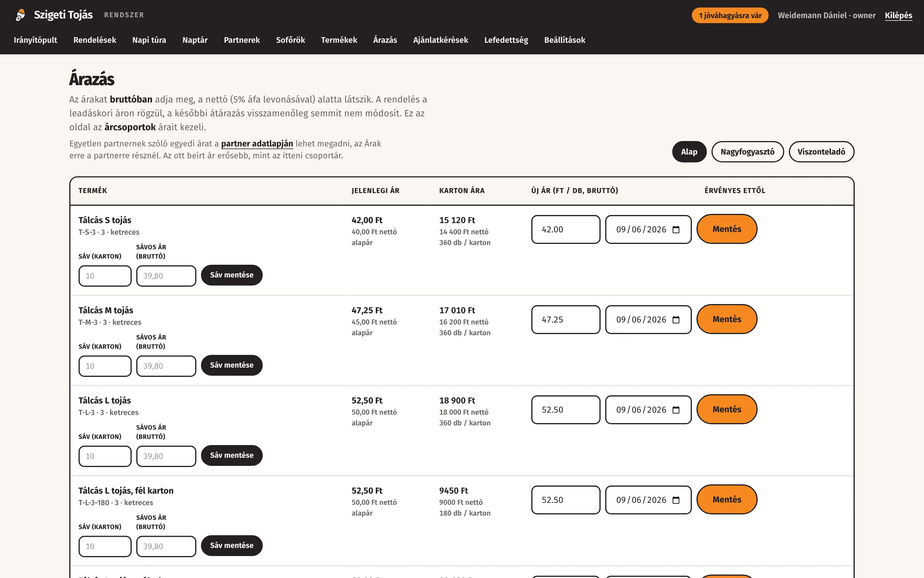Click the Szigeti Tojás egg logo icon

pyautogui.click(x=20, y=15)
